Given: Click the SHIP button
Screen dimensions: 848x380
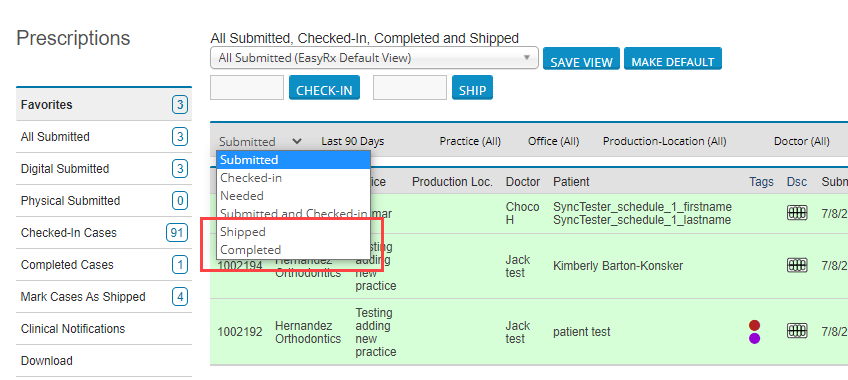Looking at the screenshot, I should [473, 88].
